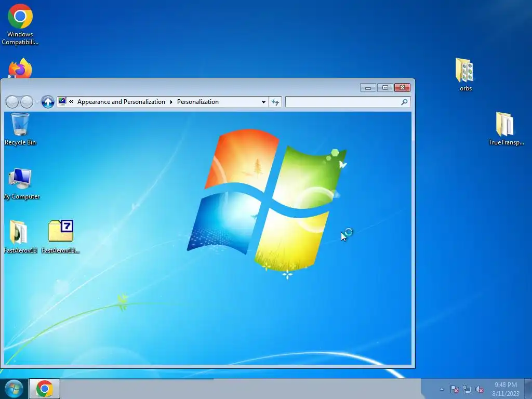Viewport: 532px width, 399px height.
Task: Open the recent pages dropdown beside navigation arrows
Action: coord(37,102)
